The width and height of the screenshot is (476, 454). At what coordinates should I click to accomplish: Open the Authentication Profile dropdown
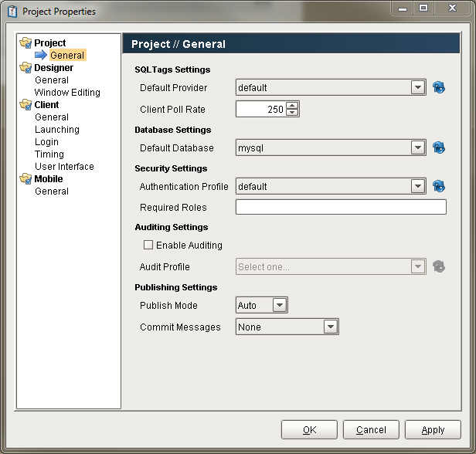coord(418,186)
